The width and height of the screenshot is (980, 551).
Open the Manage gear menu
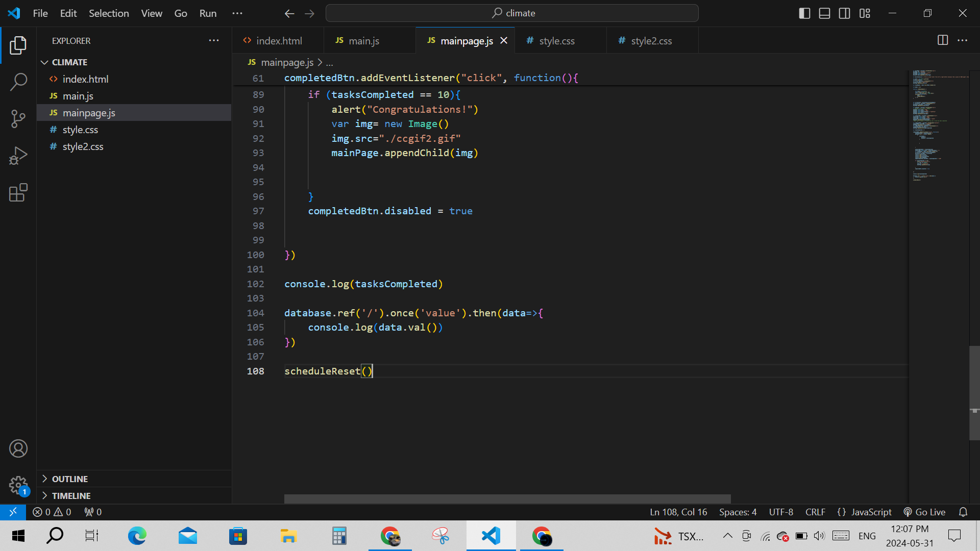pyautogui.click(x=18, y=485)
